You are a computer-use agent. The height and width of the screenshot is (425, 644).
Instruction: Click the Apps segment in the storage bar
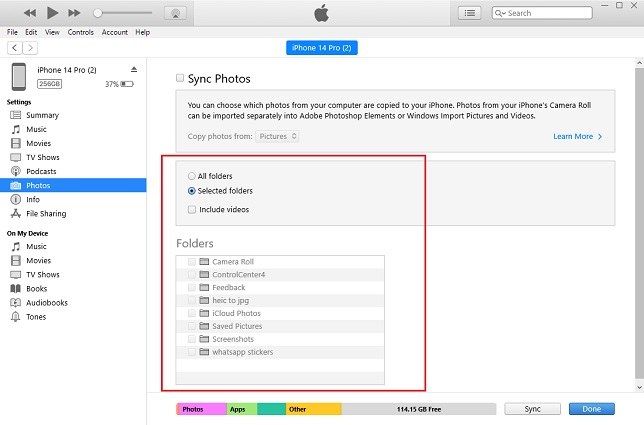242,409
